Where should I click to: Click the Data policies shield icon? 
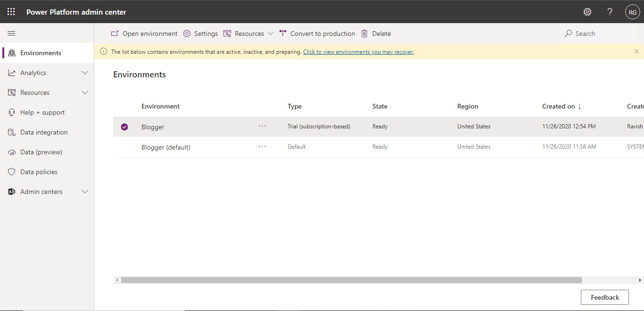pyautogui.click(x=12, y=172)
